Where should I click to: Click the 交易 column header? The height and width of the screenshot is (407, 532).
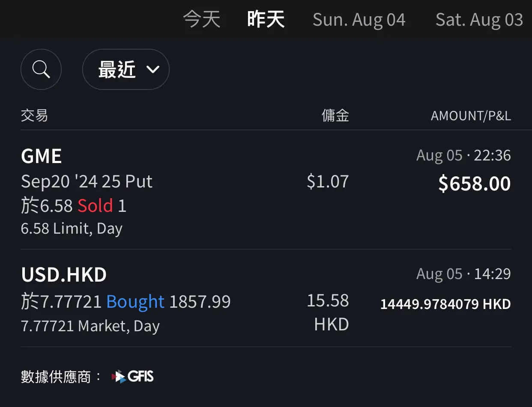pyautogui.click(x=34, y=116)
